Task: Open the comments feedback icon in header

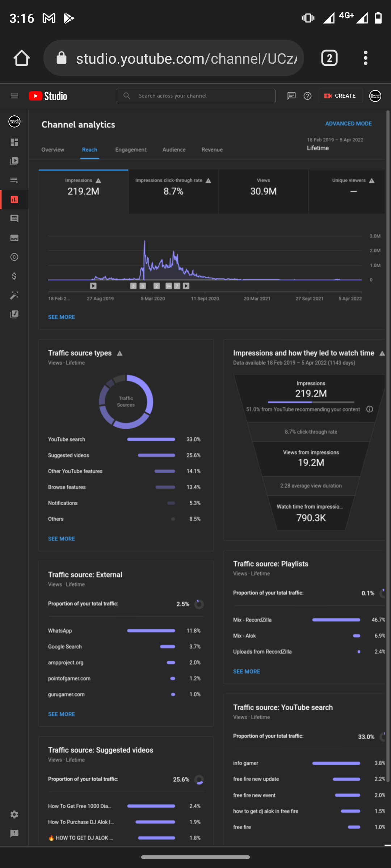Action: (291, 96)
